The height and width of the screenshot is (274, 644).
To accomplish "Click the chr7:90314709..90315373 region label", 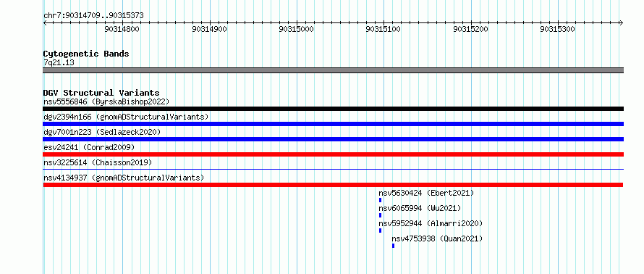I will (93, 16).
